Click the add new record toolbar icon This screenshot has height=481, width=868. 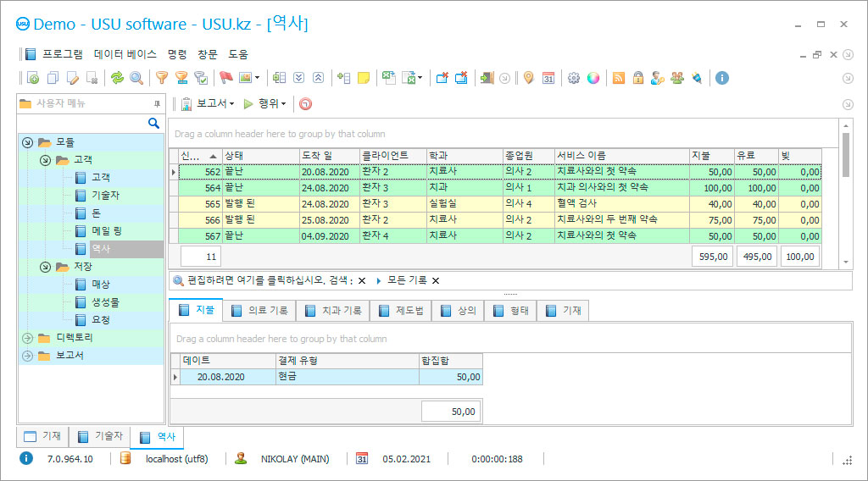pos(33,78)
